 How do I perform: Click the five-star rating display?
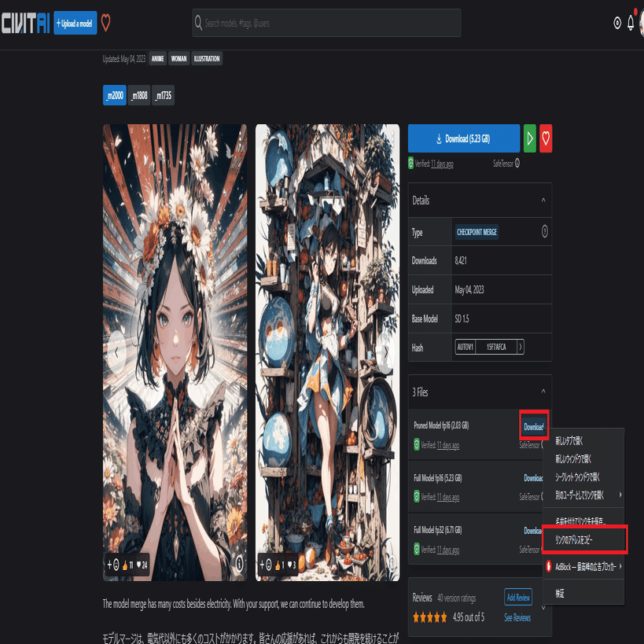tap(429, 617)
